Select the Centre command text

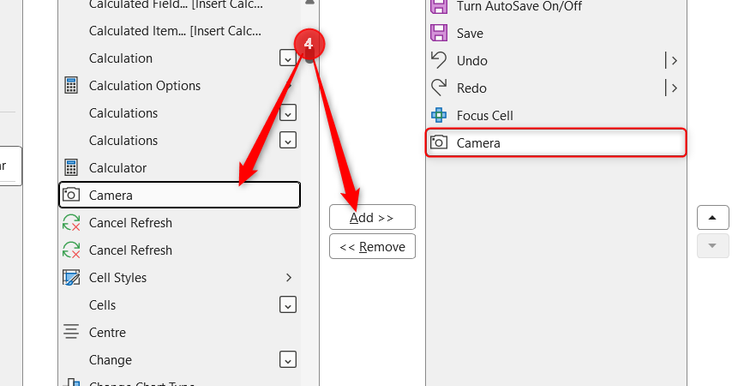(107, 332)
